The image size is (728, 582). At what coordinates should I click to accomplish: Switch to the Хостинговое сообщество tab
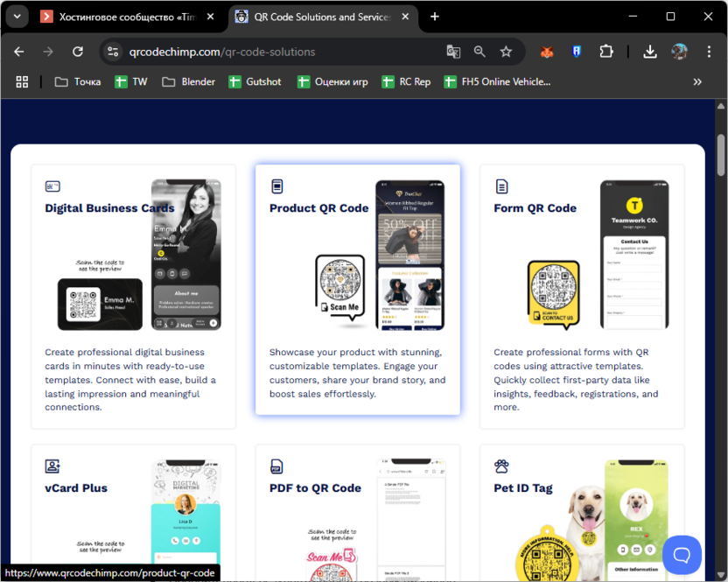coord(118,18)
